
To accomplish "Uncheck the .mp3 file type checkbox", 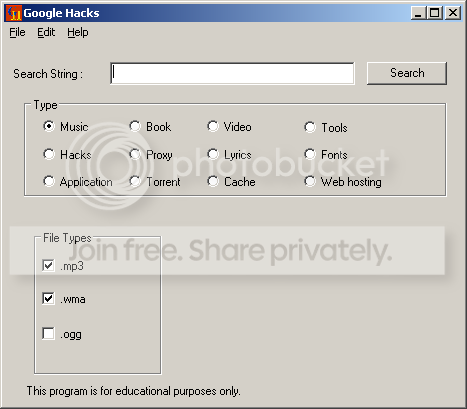I will pos(48,266).
